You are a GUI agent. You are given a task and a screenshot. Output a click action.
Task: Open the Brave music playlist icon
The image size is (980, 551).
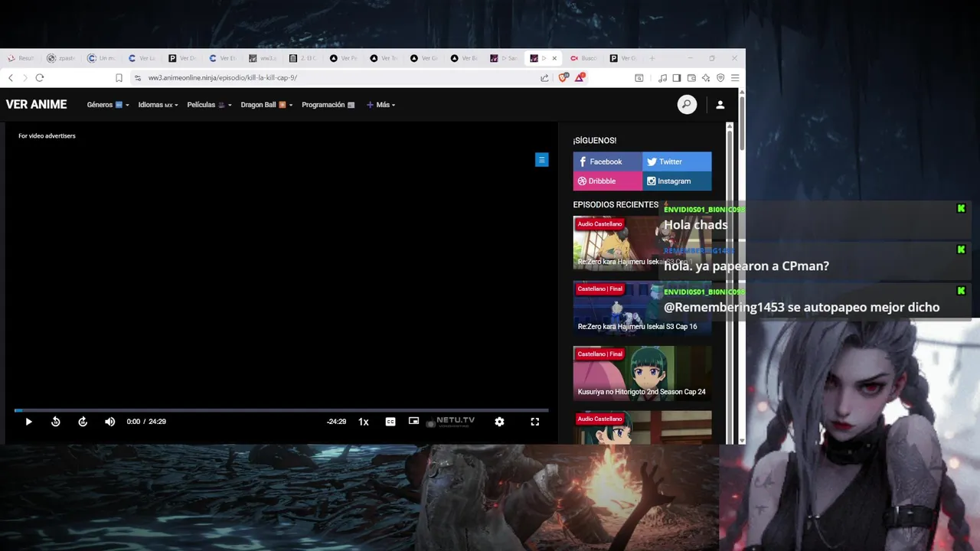point(663,77)
